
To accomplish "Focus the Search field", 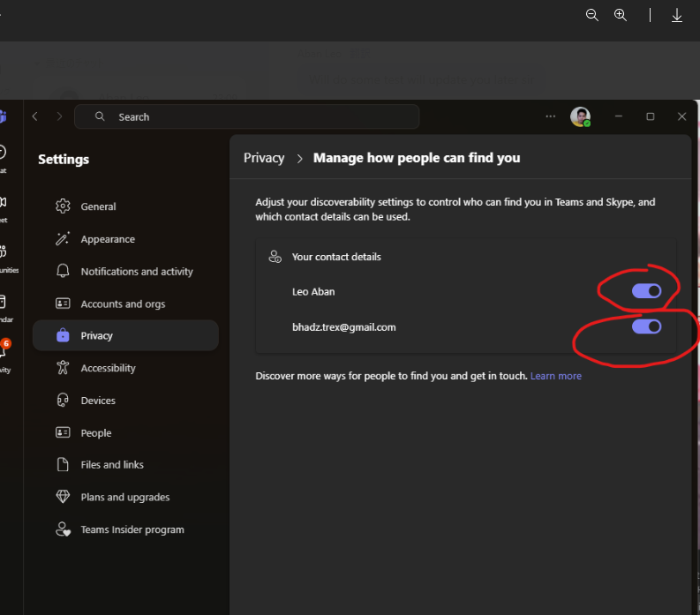I will click(247, 117).
